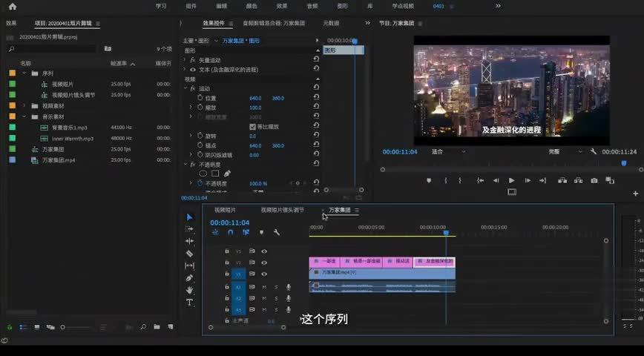
Task: Open the button editor plus icon
Action: tap(636, 194)
